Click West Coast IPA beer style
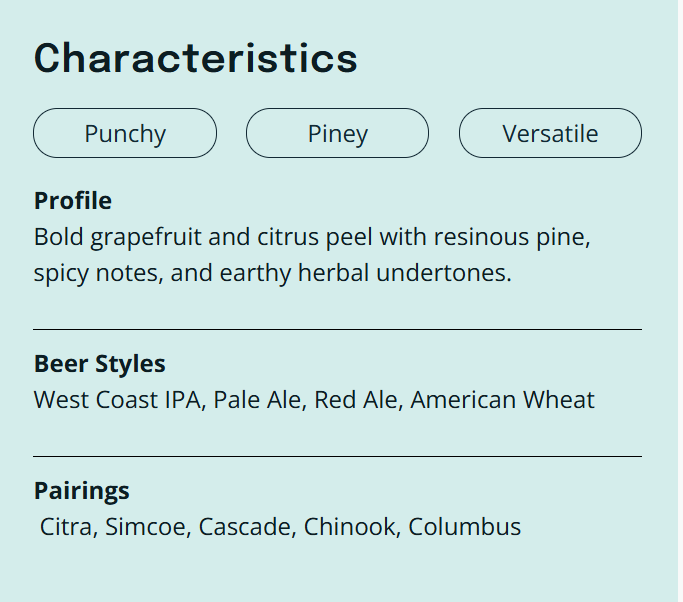Screen dimensions: 683x602 coord(120,400)
